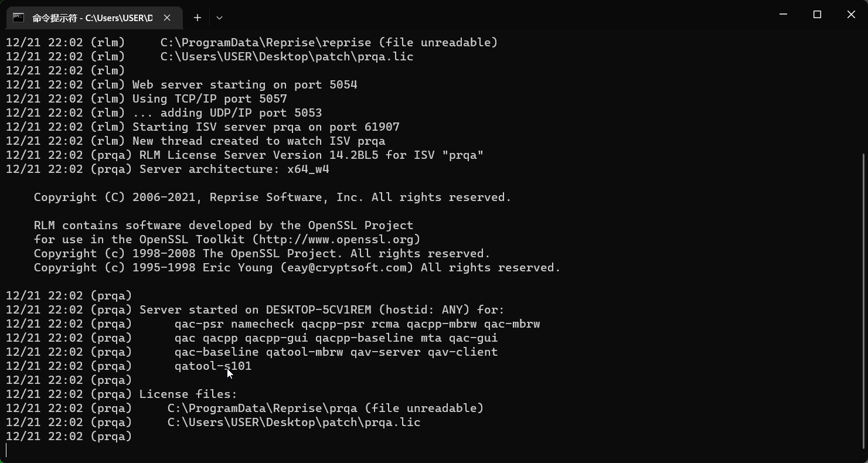Click the bottom C:\Users\USER\Desktop\patch\prqa.lic path
Image resolution: width=868 pixels, height=463 pixels.
pyautogui.click(x=294, y=422)
